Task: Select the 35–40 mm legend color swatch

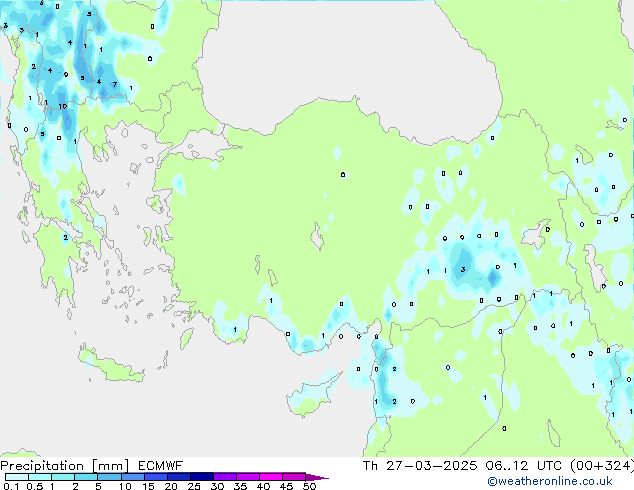Action: point(247,477)
